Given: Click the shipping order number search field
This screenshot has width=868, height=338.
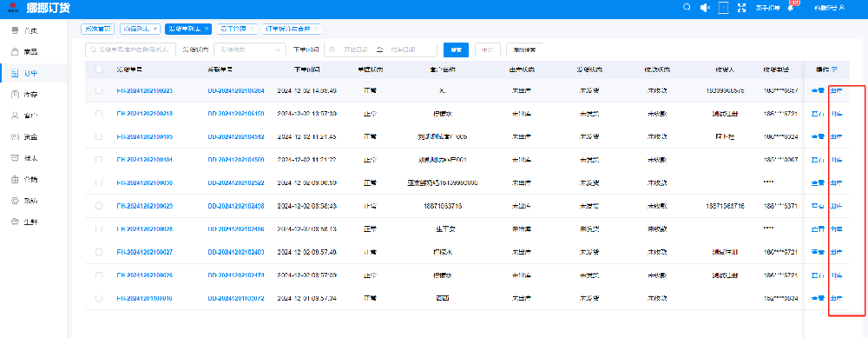Looking at the screenshot, I should click(x=132, y=50).
